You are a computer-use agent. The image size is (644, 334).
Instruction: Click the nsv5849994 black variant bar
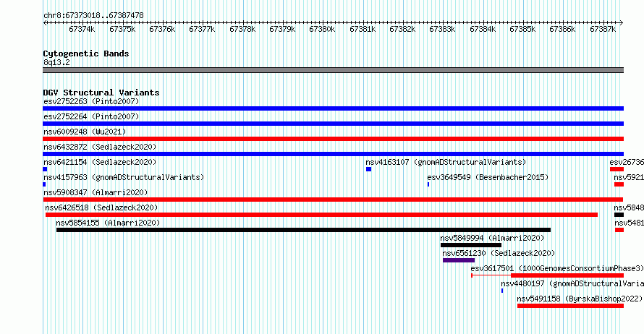(471, 245)
